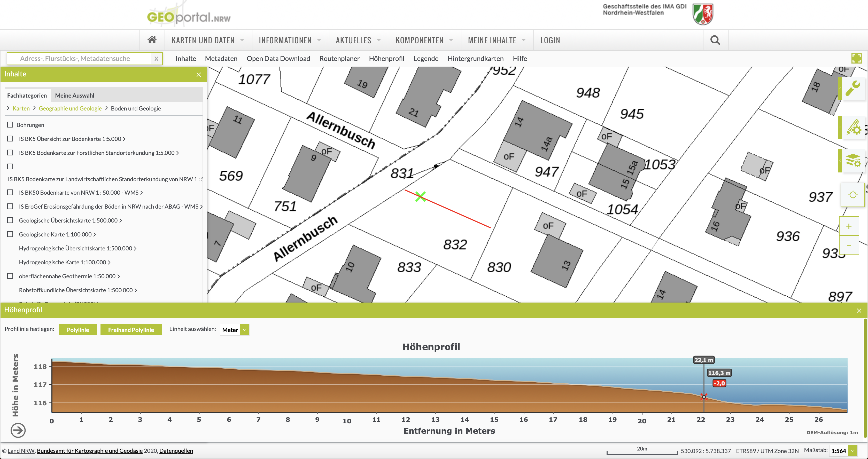Open the site search magnifier icon
The width and height of the screenshot is (868, 459).
(x=715, y=40)
